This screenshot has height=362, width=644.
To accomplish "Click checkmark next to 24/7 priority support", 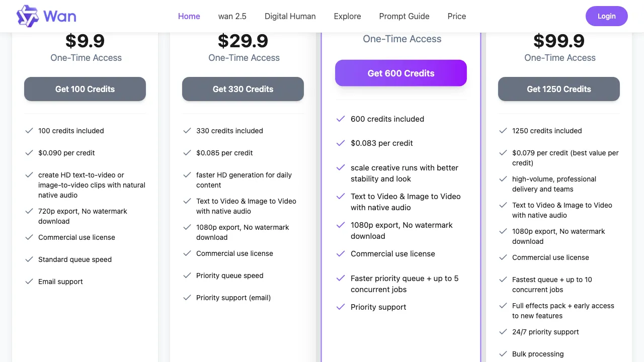I will point(503,332).
